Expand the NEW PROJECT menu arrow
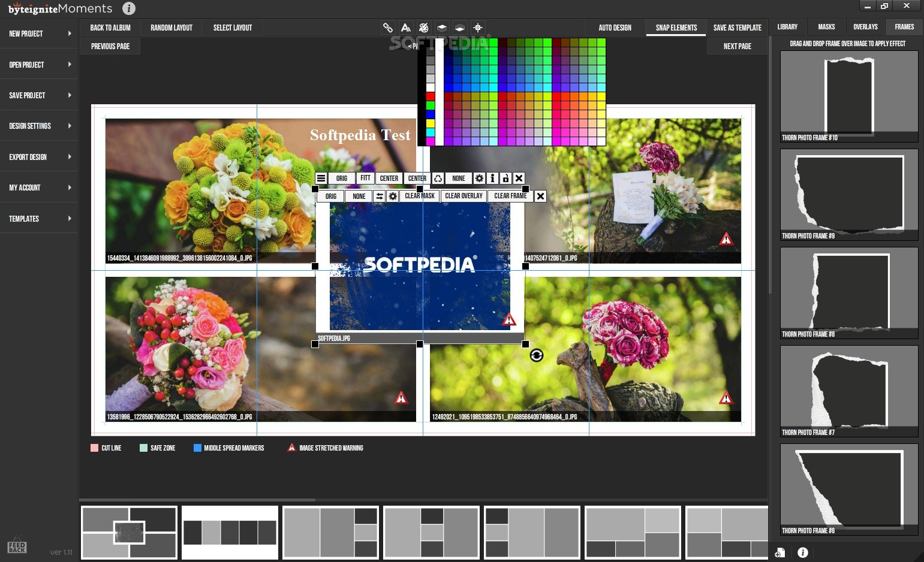This screenshot has height=562, width=924. coord(70,34)
